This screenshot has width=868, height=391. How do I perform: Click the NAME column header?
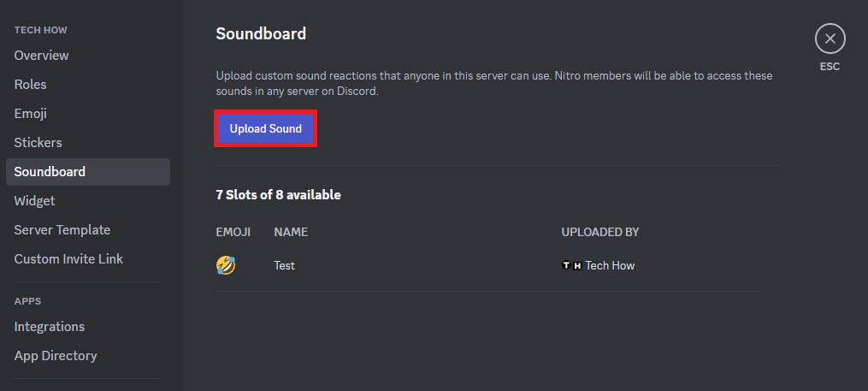pos(291,232)
